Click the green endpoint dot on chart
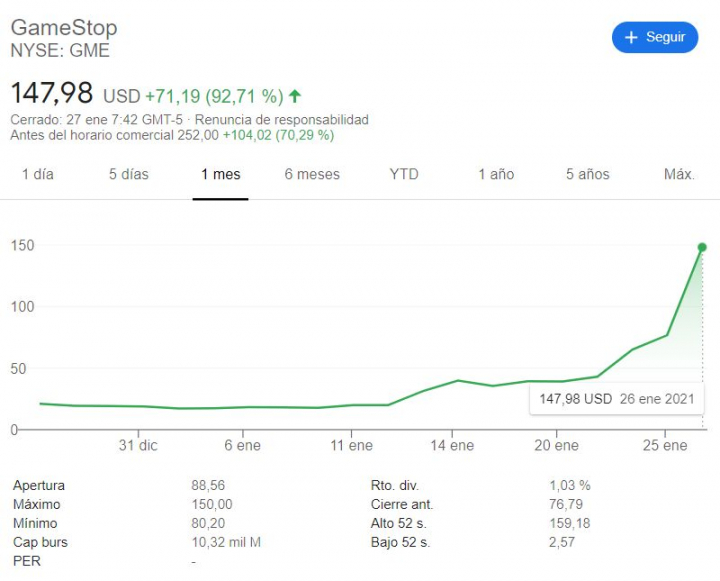This screenshot has width=720, height=581. tap(702, 247)
